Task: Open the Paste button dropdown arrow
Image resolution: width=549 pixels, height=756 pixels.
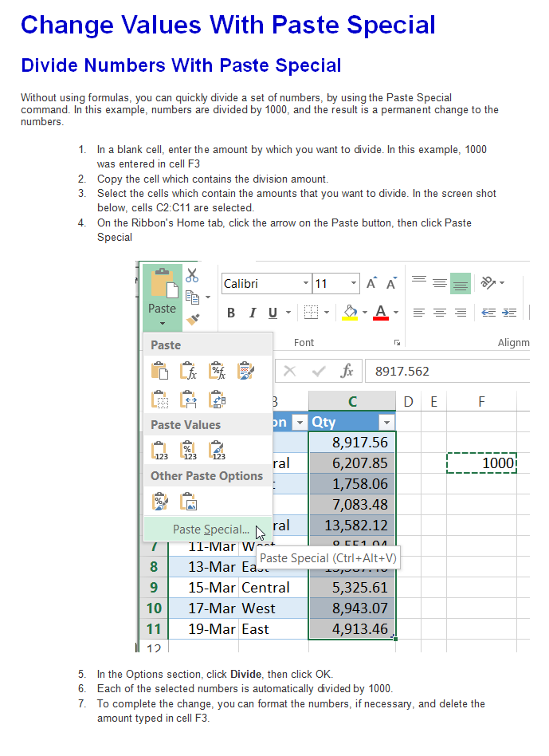Action: click(x=163, y=323)
